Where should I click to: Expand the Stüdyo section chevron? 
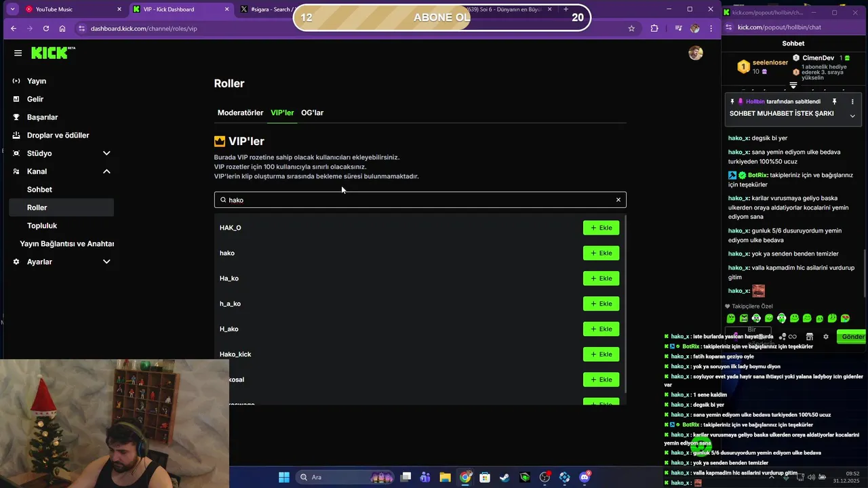tap(106, 153)
